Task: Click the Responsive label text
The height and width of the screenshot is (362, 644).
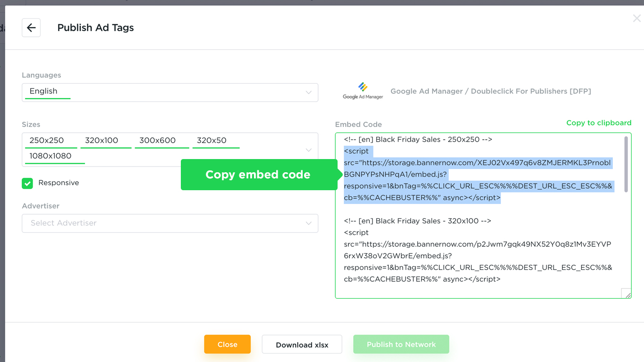Action: point(59,183)
